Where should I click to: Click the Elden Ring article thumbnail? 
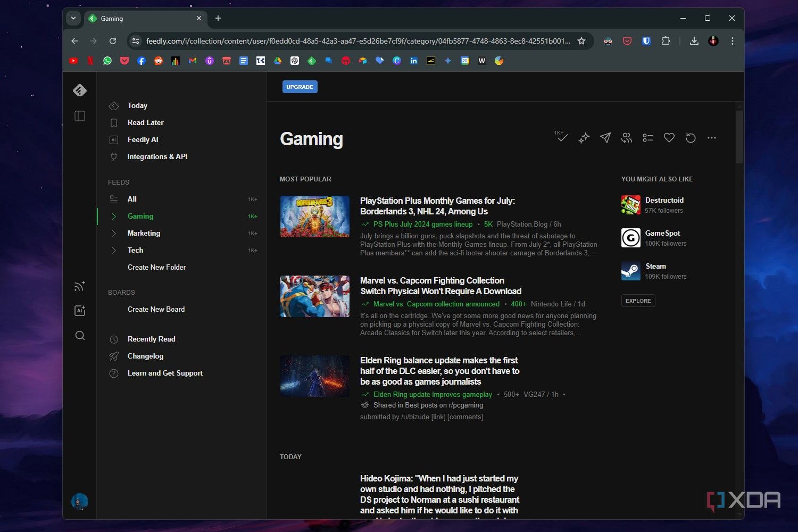(315, 376)
